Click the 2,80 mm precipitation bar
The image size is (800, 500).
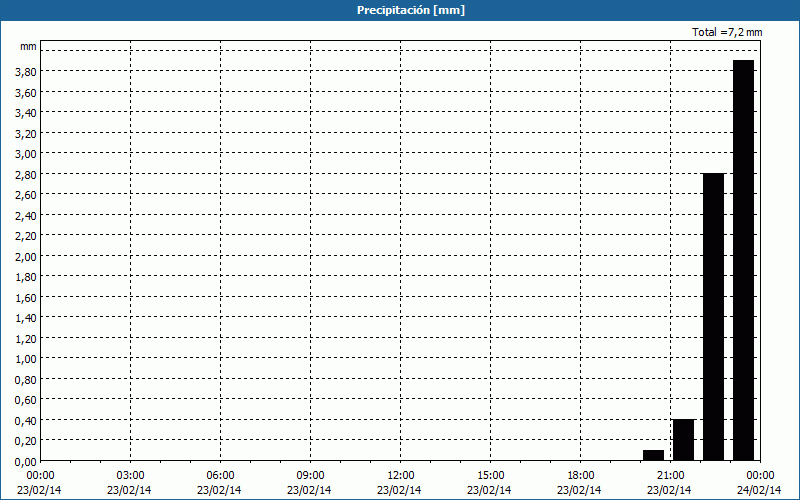pyautogui.click(x=713, y=317)
